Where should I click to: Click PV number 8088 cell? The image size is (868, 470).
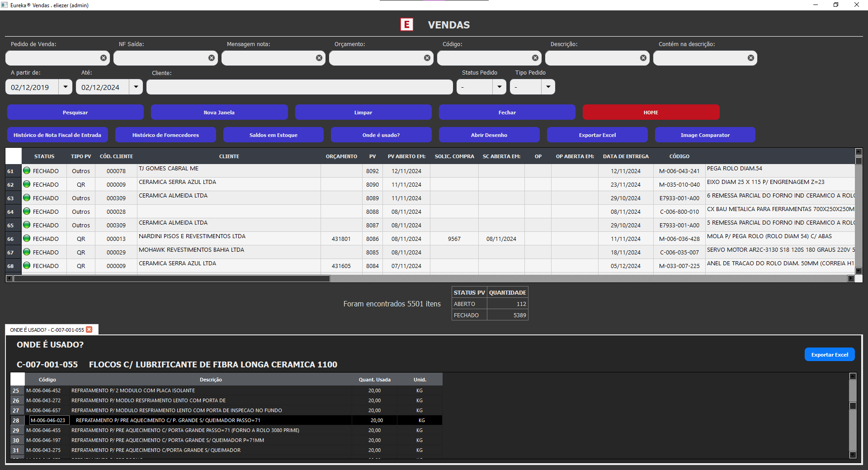click(373, 211)
